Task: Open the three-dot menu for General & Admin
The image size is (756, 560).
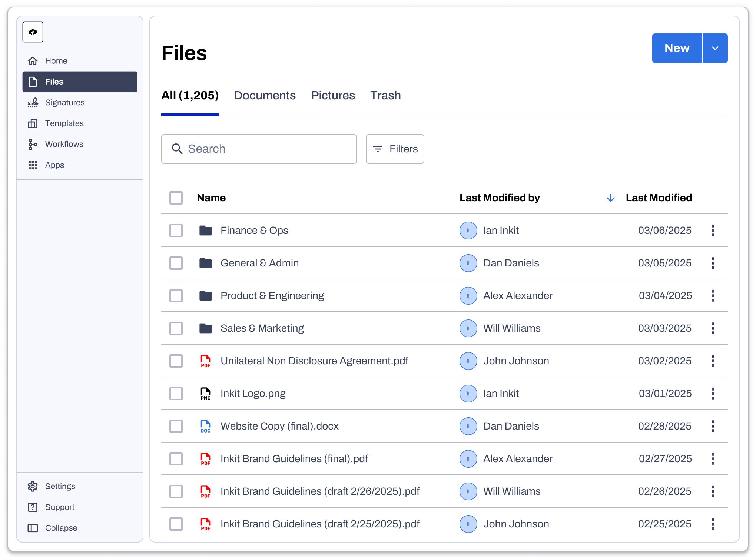Action: (713, 263)
